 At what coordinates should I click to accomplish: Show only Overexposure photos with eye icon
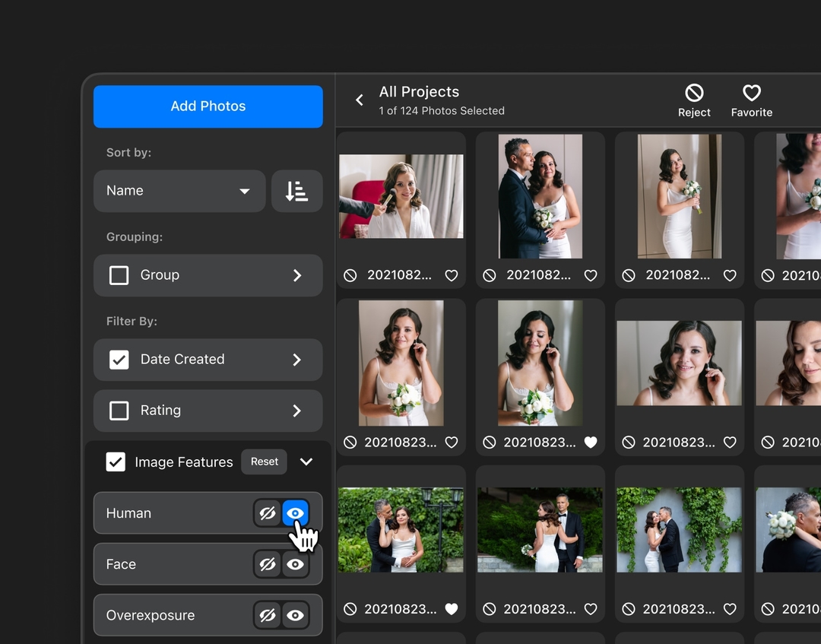pos(295,615)
